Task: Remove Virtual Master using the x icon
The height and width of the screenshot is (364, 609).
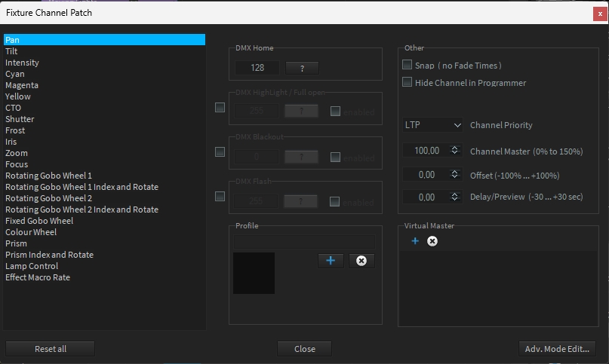Action: tap(432, 241)
